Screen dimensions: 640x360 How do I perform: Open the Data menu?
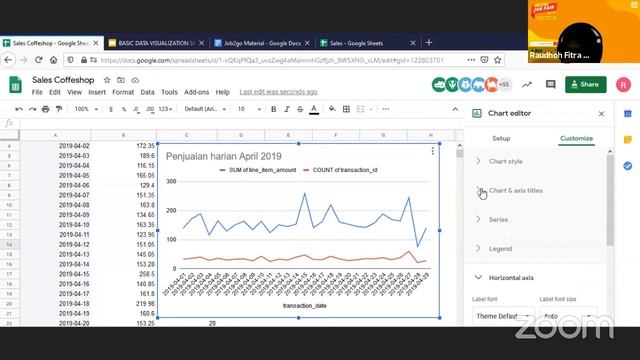(x=147, y=92)
